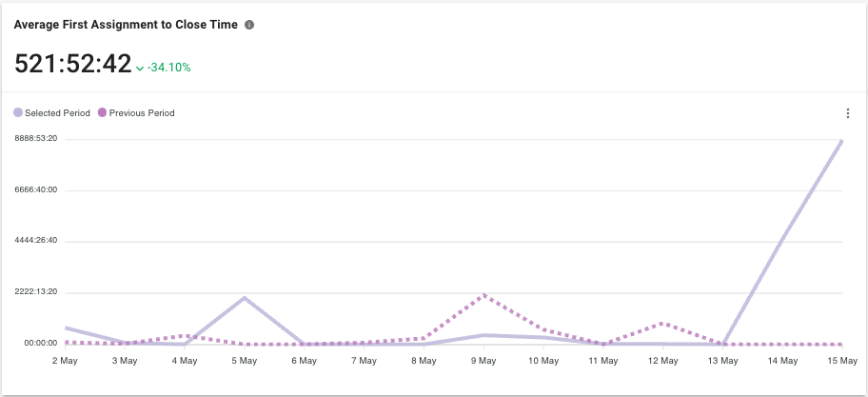Select the 12 May peak on dotted line

point(663,324)
